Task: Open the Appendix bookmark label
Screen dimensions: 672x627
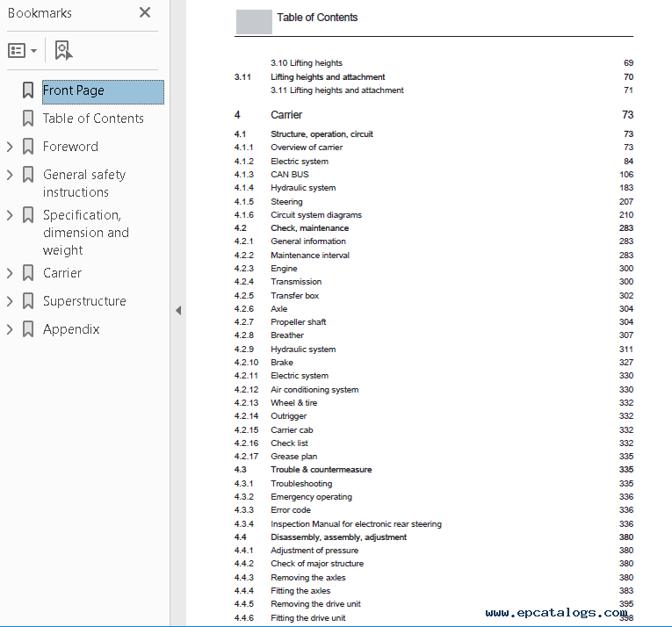Action: [x=71, y=329]
